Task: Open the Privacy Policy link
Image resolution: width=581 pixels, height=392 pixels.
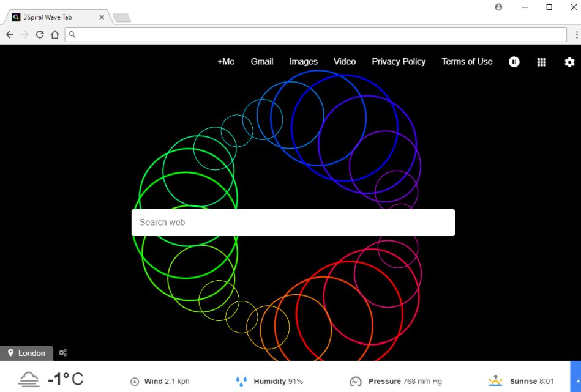Action: (x=399, y=61)
